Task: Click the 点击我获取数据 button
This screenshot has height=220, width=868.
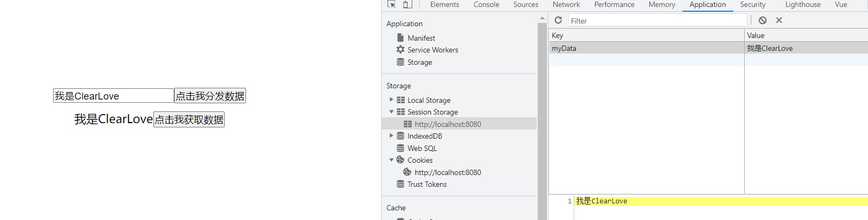Action: pos(189,119)
